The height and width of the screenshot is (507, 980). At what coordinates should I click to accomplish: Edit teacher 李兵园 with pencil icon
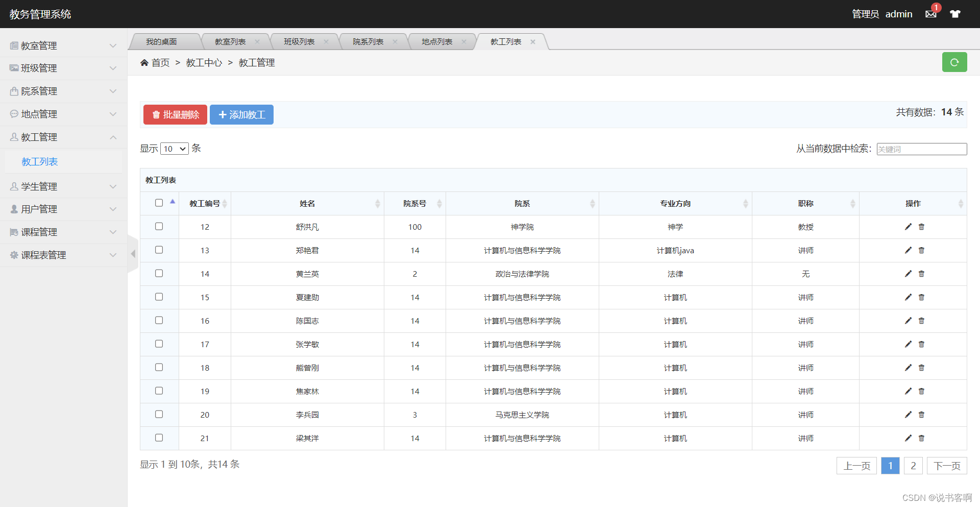908,415
